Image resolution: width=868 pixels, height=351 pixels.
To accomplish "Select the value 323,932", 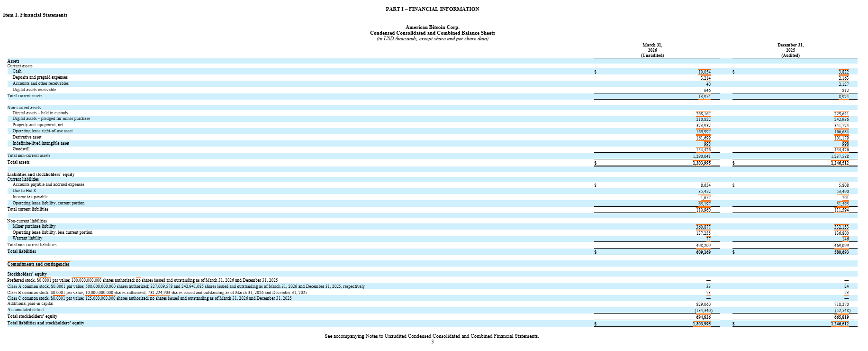I will click(703, 126).
